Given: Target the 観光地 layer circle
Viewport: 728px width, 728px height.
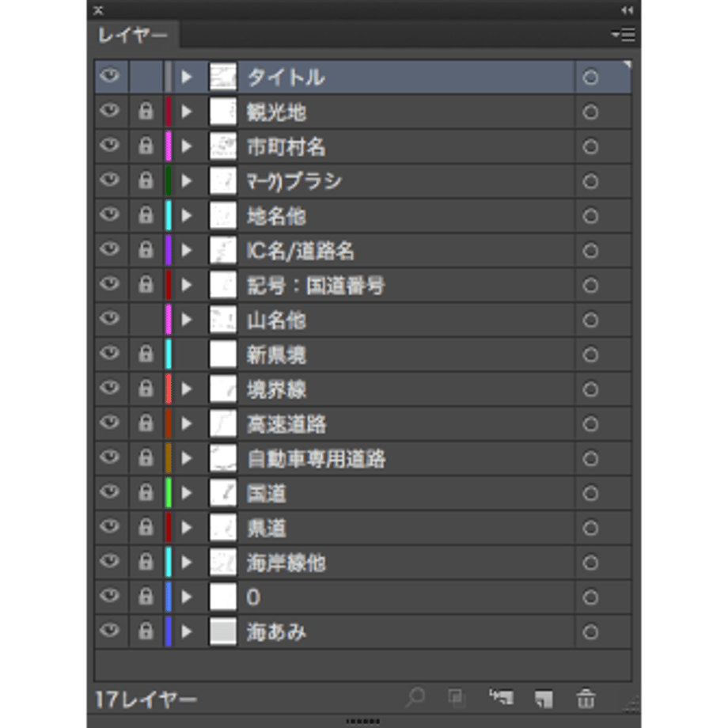Looking at the screenshot, I should [x=590, y=112].
